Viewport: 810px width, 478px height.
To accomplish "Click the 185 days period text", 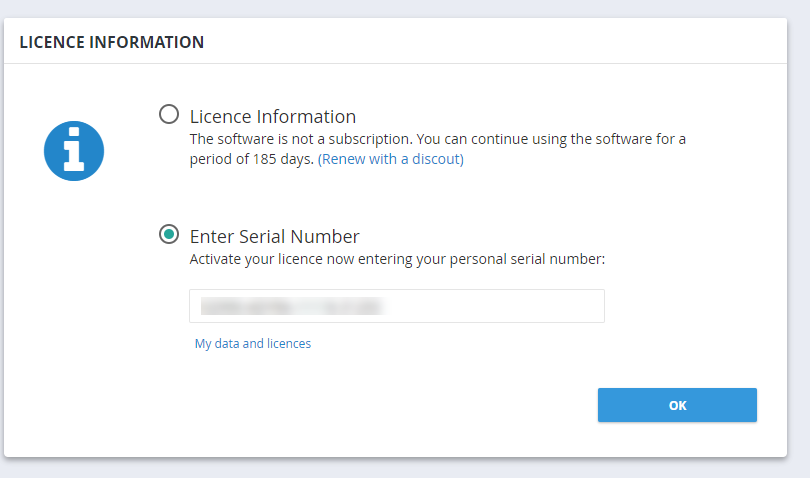I will pos(283,159).
